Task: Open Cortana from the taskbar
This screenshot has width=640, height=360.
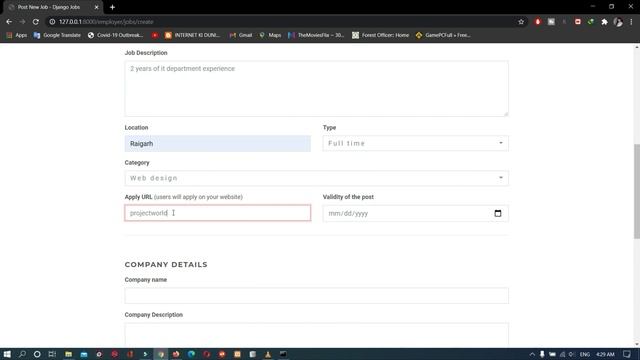Action: (x=37, y=354)
